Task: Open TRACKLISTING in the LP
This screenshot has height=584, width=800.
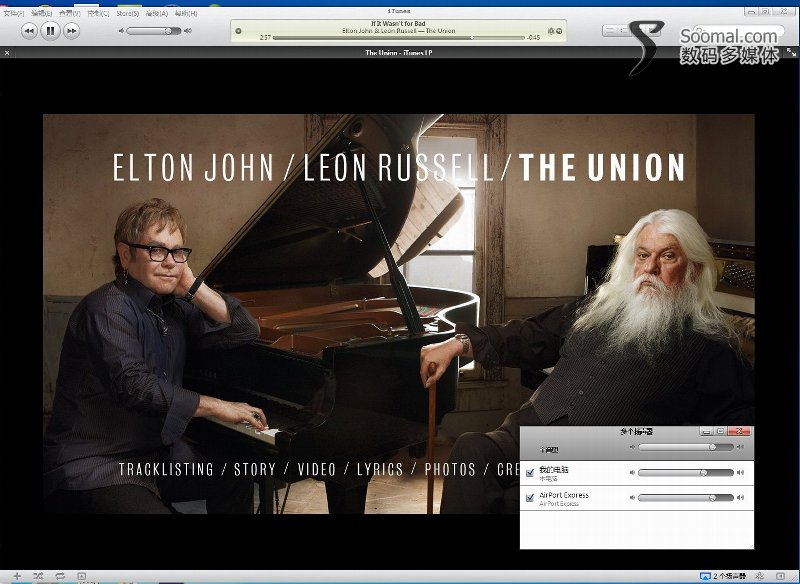Action: pos(166,469)
